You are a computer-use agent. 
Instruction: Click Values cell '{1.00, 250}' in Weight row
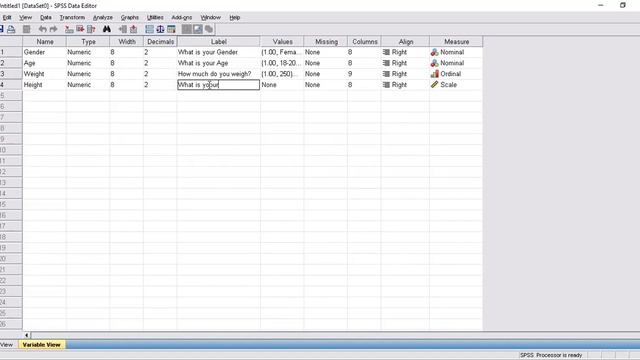(x=282, y=74)
